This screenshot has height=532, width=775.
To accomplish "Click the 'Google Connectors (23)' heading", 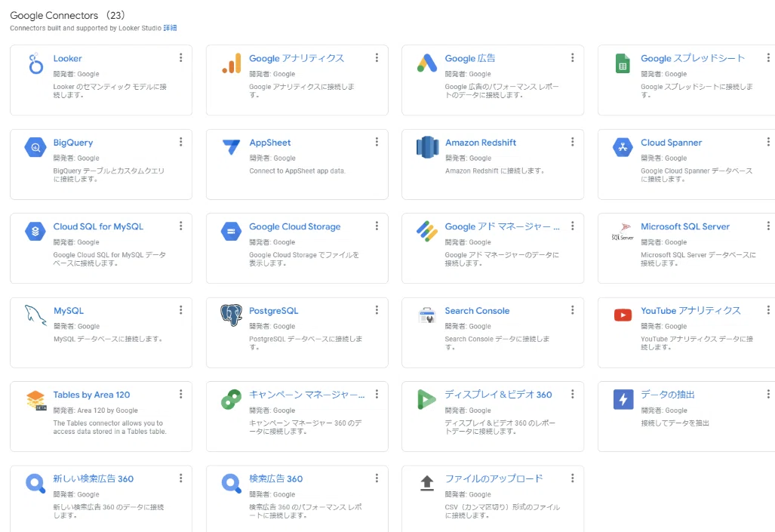I will 68,15.
